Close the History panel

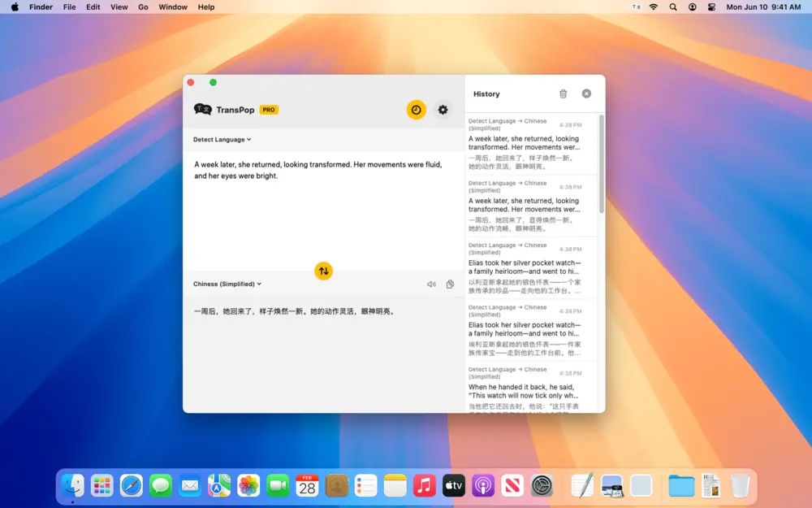point(586,93)
